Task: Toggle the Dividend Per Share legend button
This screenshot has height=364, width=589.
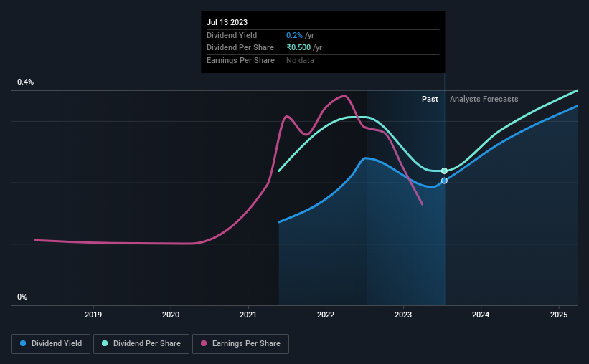Action: click(x=141, y=344)
